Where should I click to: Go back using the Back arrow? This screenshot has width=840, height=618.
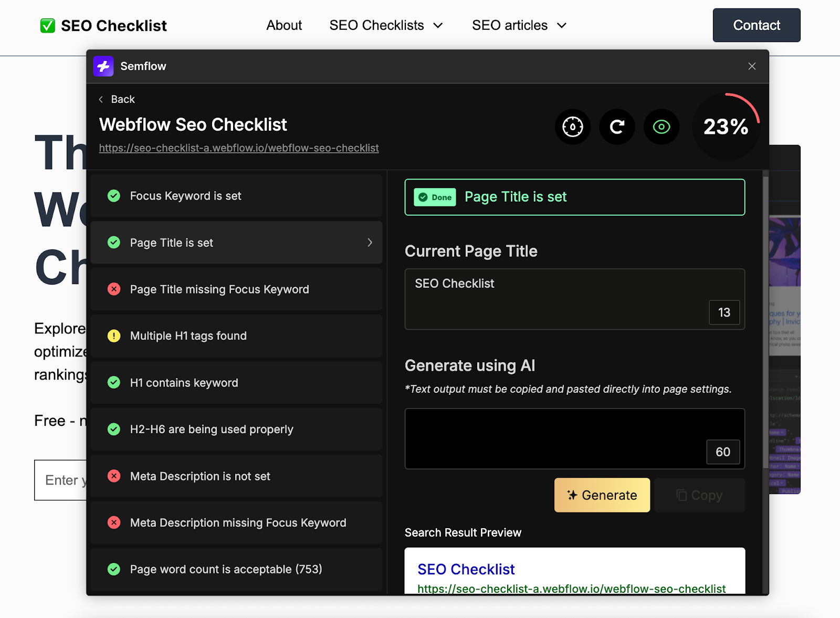tap(117, 99)
